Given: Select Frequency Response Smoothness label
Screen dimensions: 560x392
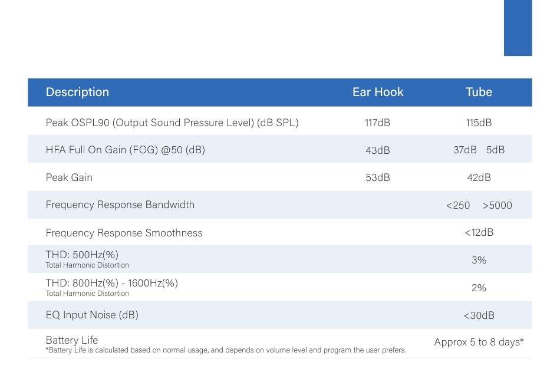Looking at the screenshot, I should 124,233.
